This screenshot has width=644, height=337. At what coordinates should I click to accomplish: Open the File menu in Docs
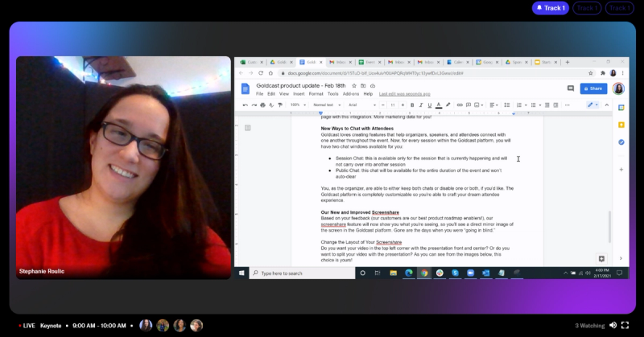click(x=259, y=94)
